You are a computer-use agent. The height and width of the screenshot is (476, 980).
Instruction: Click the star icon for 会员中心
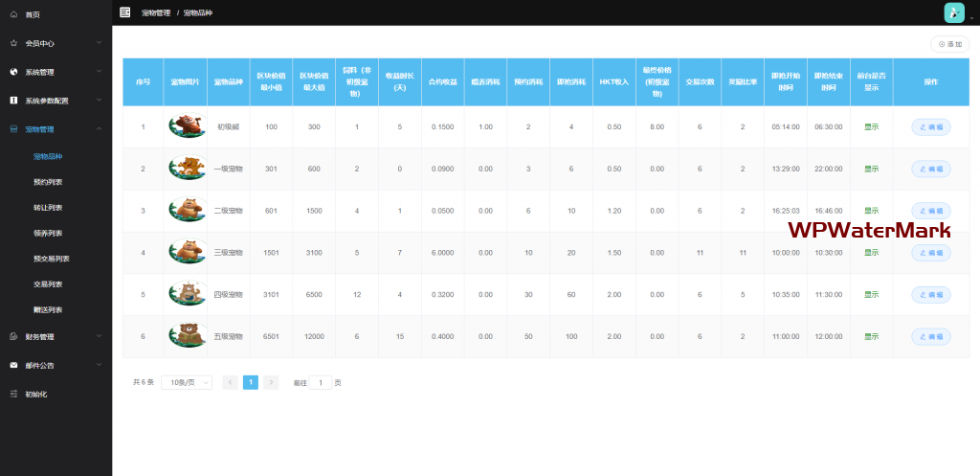(x=13, y=43)
